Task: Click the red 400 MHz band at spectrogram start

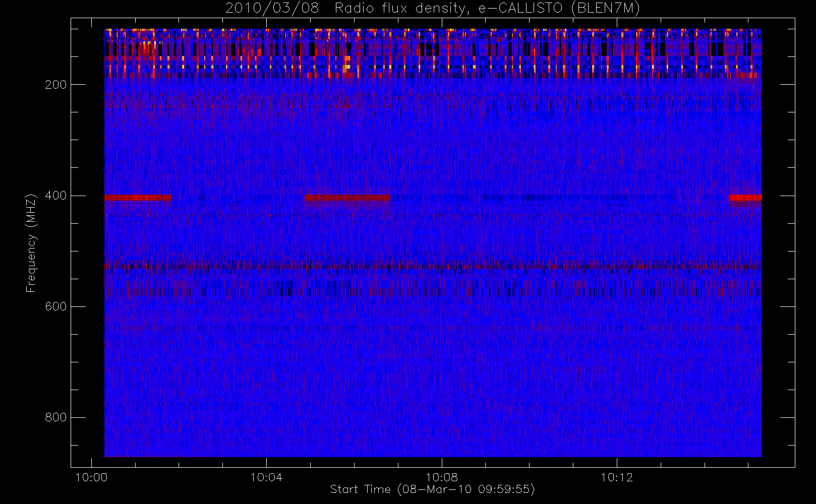Action: pos(138,198)
